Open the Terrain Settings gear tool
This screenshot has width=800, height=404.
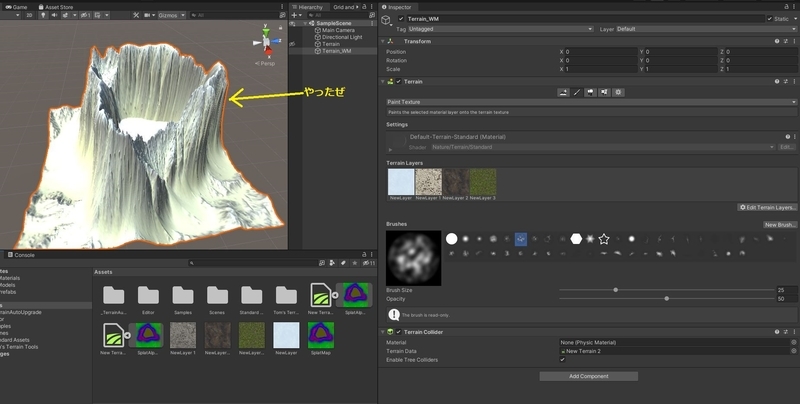[x=618, y=92]
